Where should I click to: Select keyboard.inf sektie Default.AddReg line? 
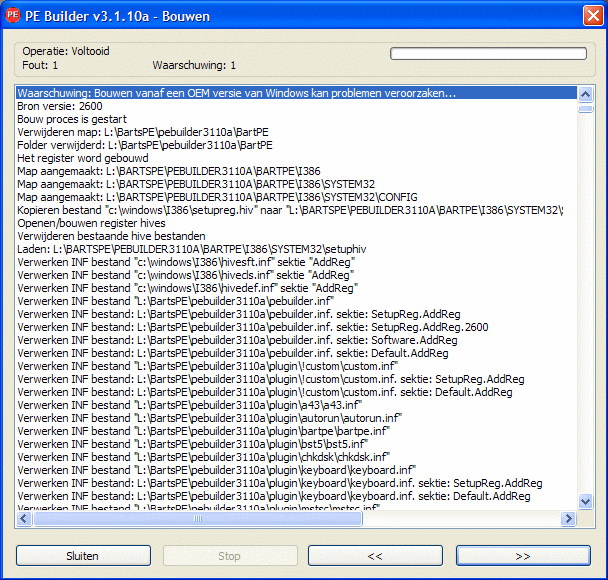(x=297, y=496)
